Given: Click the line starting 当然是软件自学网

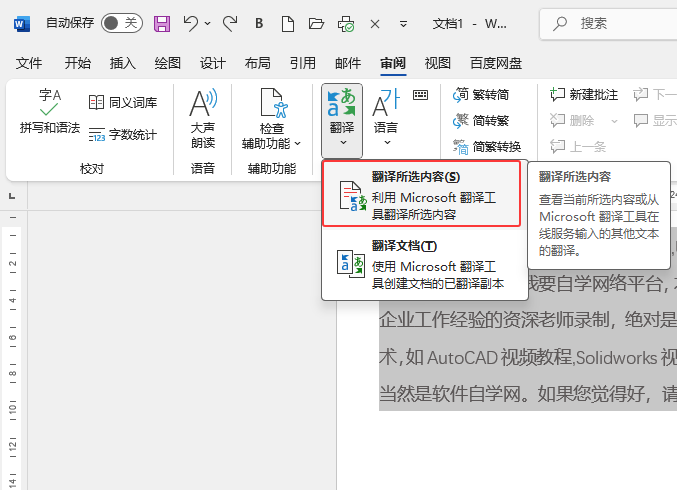Looking at the screenshot, I should point(528,394).
